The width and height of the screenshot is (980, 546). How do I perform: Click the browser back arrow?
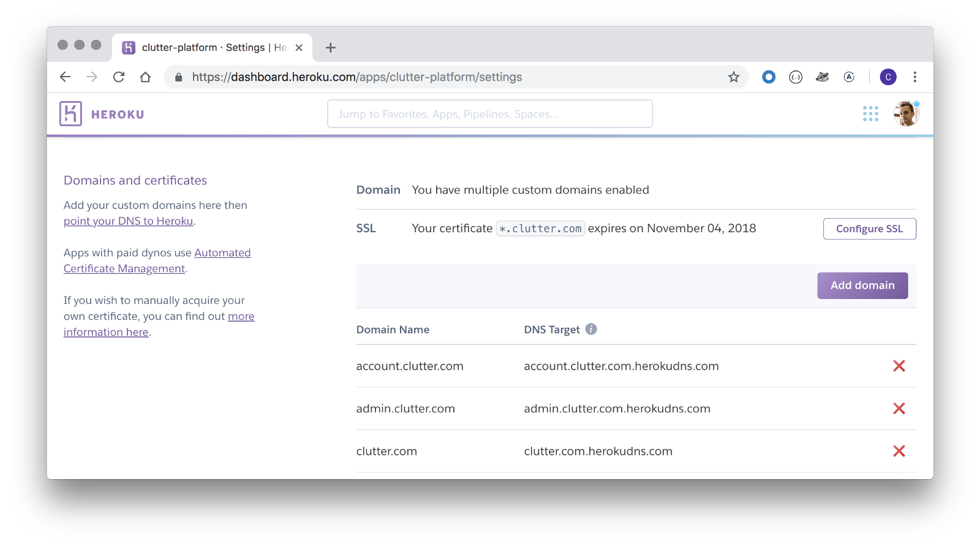pyautogui.click(x=65, y=77)
